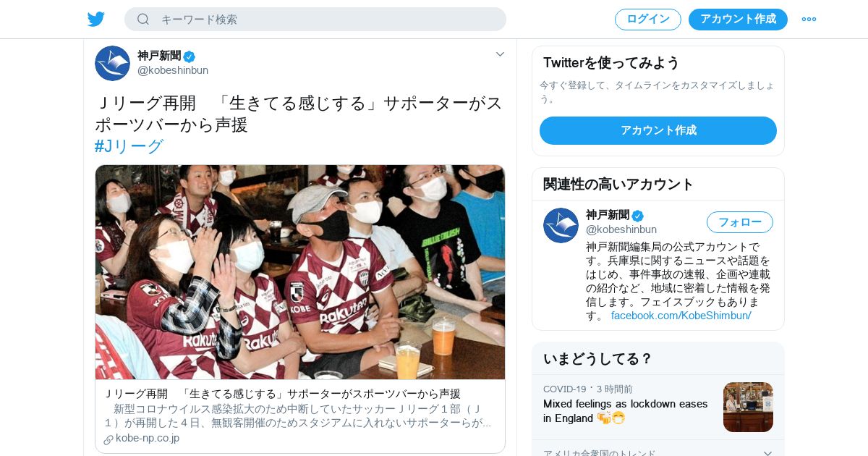This screenshot has height=456, width=868.
Task: Open the lockdown eases in England thumbnail
Action: pyautogui.click(x=748, y=407)
